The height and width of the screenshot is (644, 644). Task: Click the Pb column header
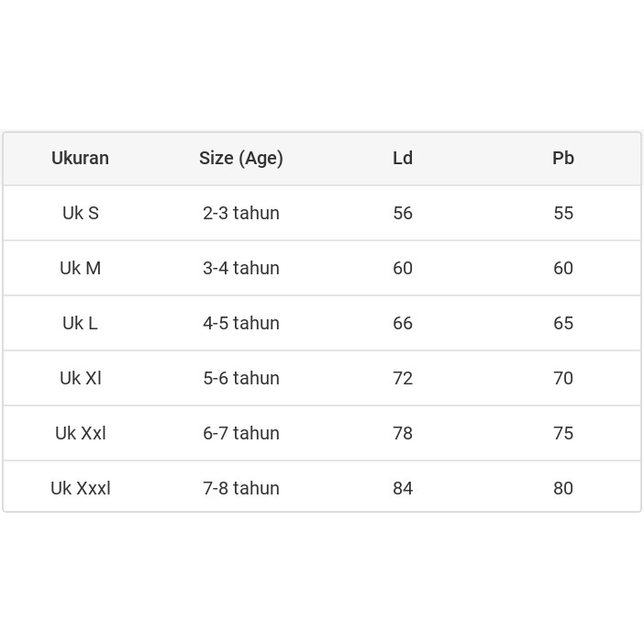tap(563, 158)
